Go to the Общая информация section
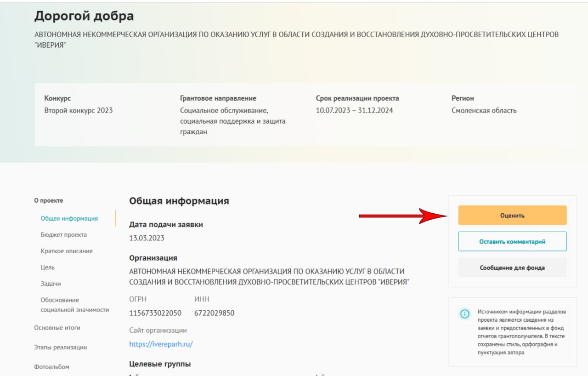This screenshot has width=588, height=376. tap(69, 218)
